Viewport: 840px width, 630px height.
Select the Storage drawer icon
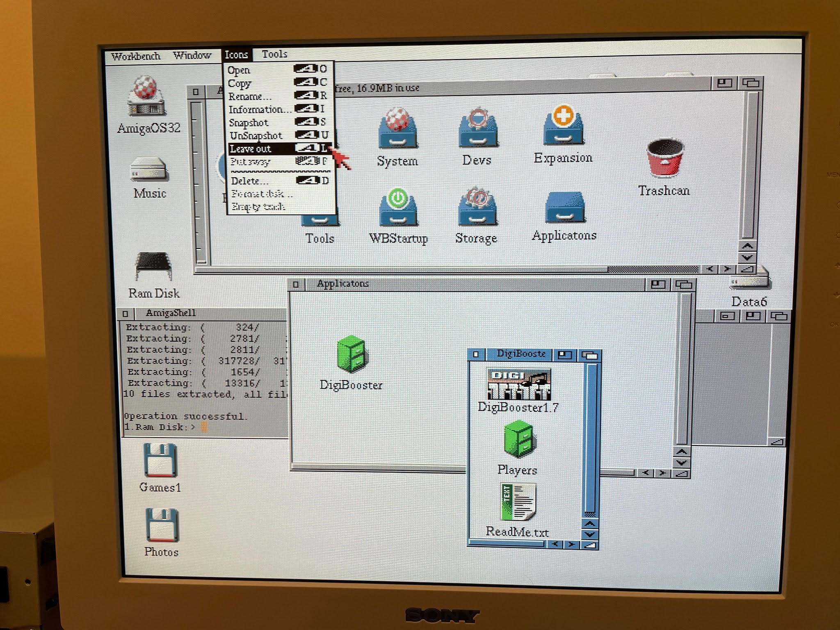click(477, 206)
